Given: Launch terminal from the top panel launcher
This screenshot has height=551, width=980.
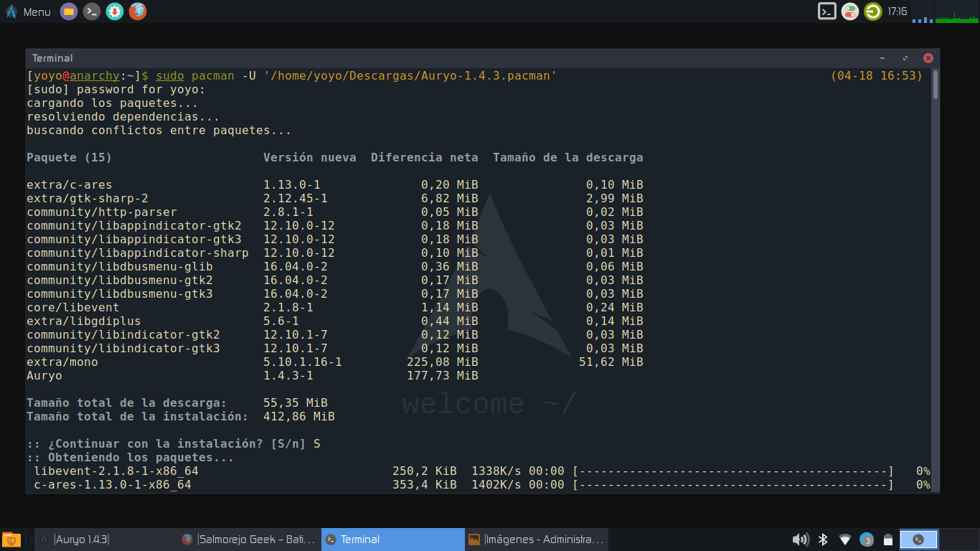Looking at the screenshot, I should (x=91, y=11).
